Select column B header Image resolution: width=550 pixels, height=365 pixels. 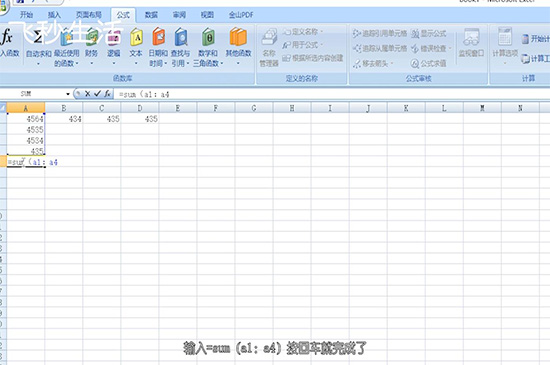tap(63, 108)
